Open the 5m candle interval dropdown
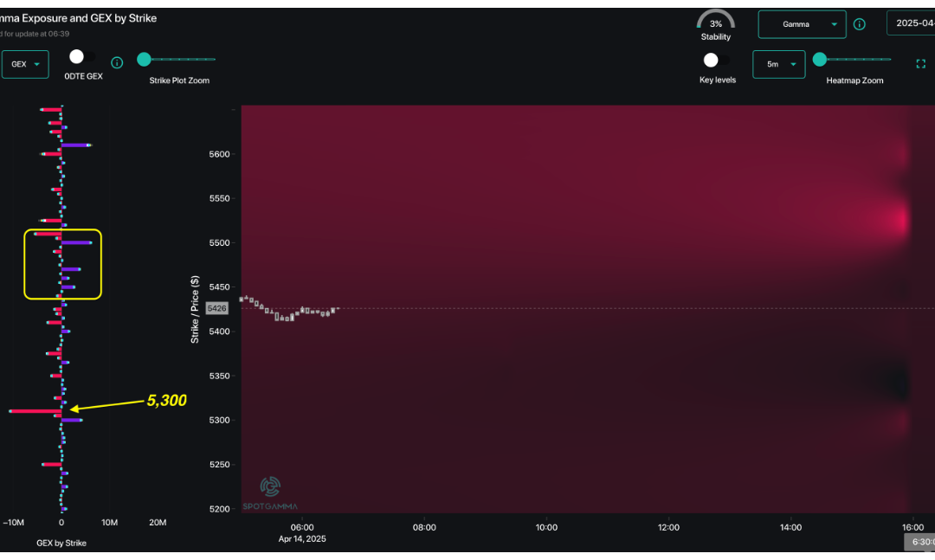The height and width of the screenshot is (560, 935). coord(778,64)
